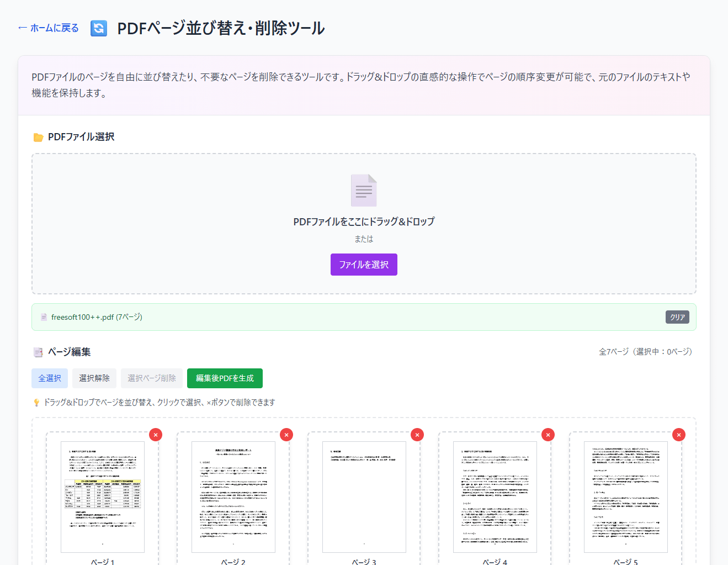
Task: Click the freesoft100++.pdf file name
Action: (97, 317)
